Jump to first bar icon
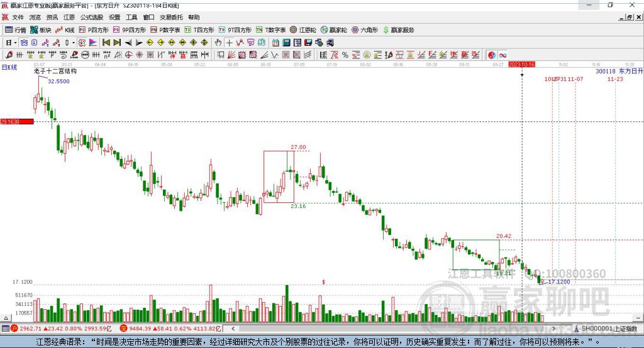 106,43
